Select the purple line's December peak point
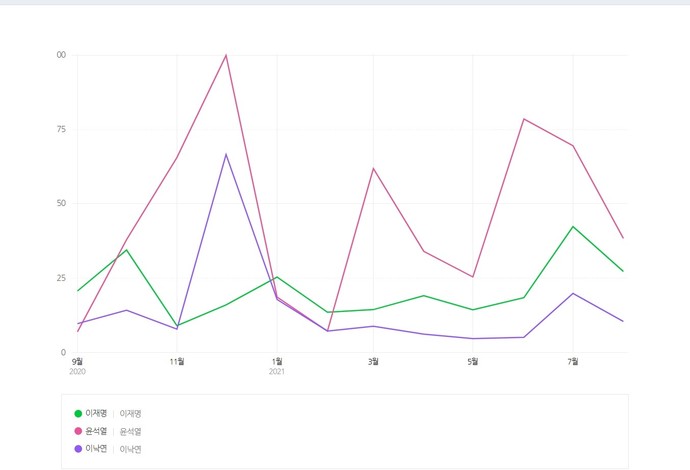This screenshot has height=470, width=690. pyautogui.click(x=226, y=154)
